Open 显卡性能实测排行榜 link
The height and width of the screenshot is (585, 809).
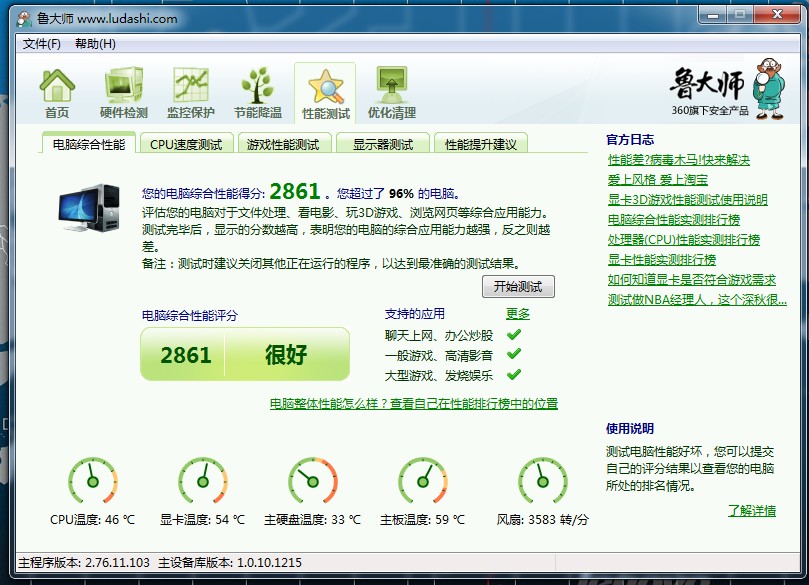click(662, 259)
